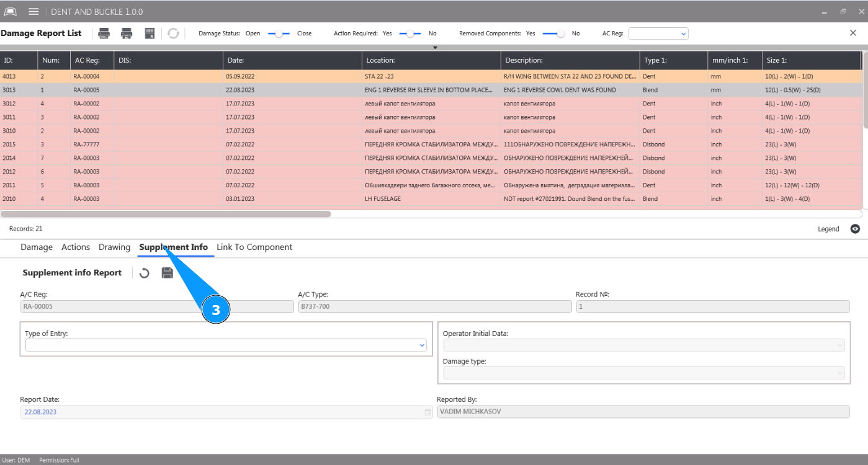The image size is (868, 465).
Task: Open the Link To Component tab
Action: (254, 247)
